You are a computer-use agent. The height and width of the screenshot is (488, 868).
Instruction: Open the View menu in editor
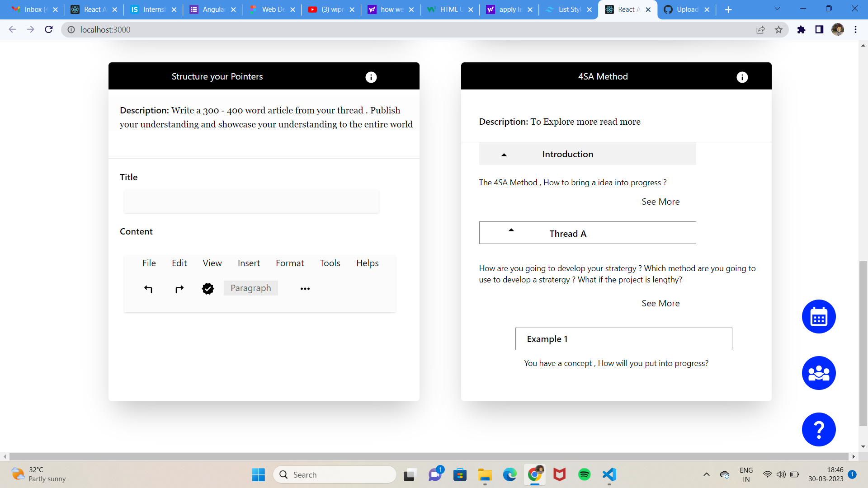pos(212,263)
